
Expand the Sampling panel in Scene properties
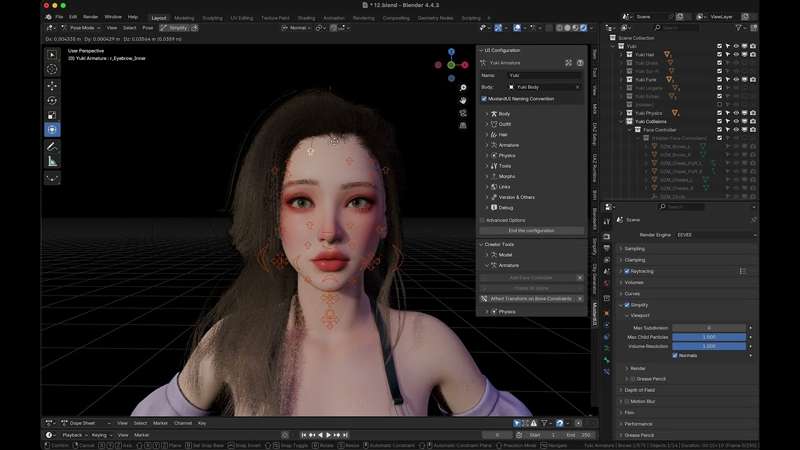635,248
